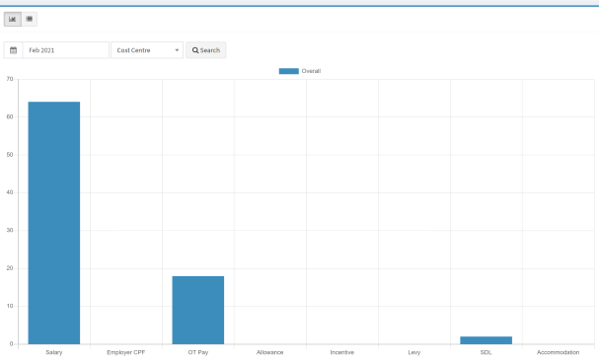Click the Feb 2021 date field
This screenshot has width=599, height=364.
coord(66,50)
